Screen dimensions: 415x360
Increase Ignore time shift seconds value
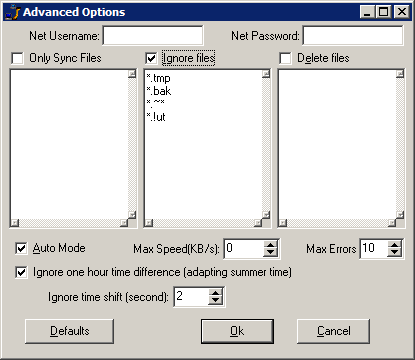click(216, 293)
